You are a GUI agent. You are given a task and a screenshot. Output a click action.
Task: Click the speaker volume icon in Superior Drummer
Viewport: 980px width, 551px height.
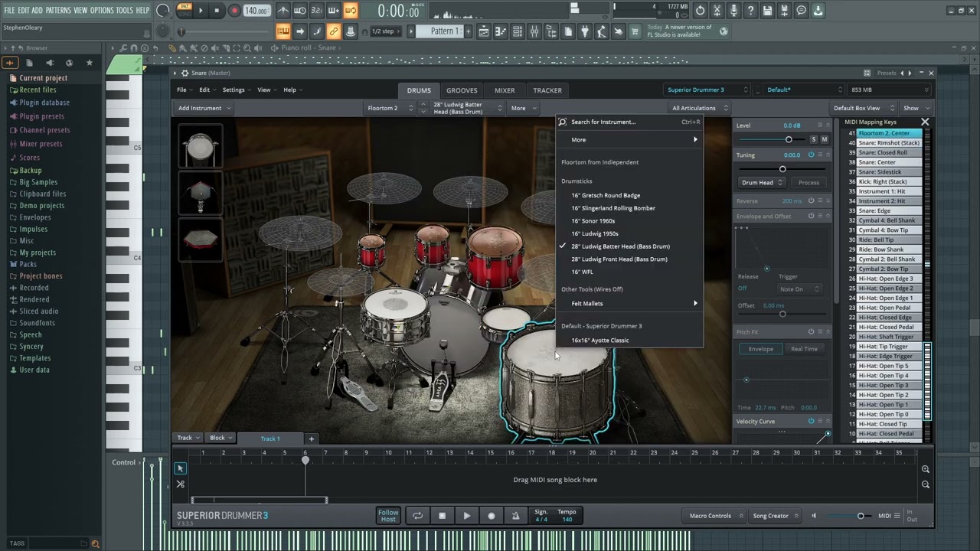[814, 516]
